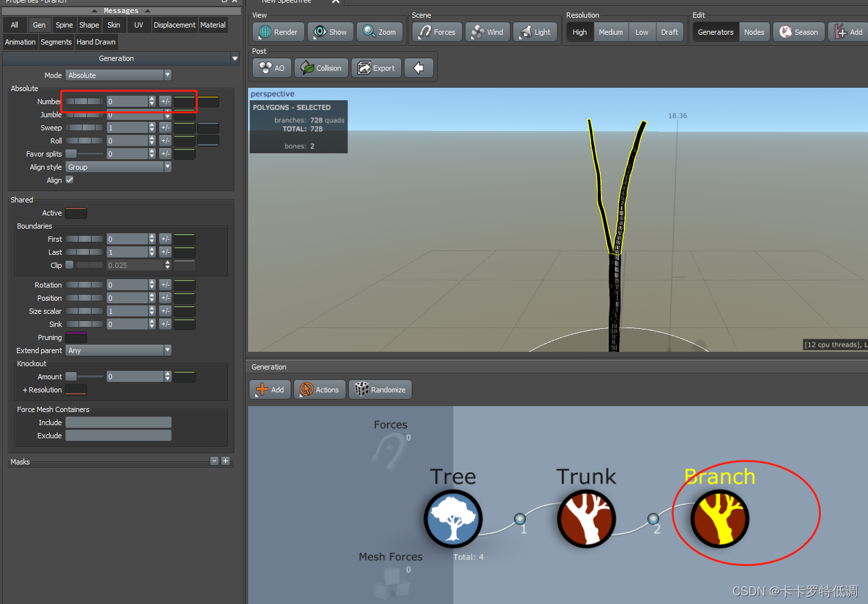This screenshot has height=604, width=868.
Task: Open the Extend parent Any dropdown
Action: tap(118, 350)
